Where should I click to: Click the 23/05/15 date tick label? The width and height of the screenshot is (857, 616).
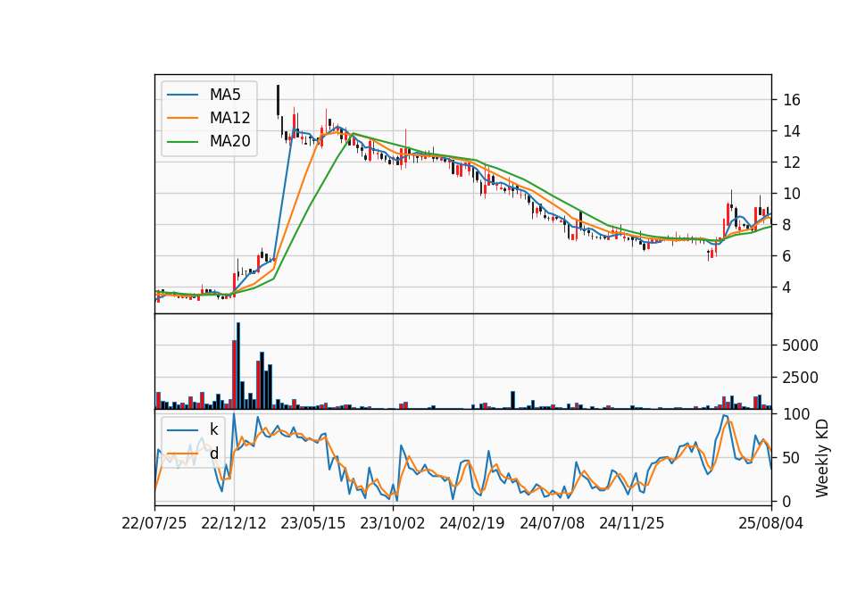(x=313, y=523)
